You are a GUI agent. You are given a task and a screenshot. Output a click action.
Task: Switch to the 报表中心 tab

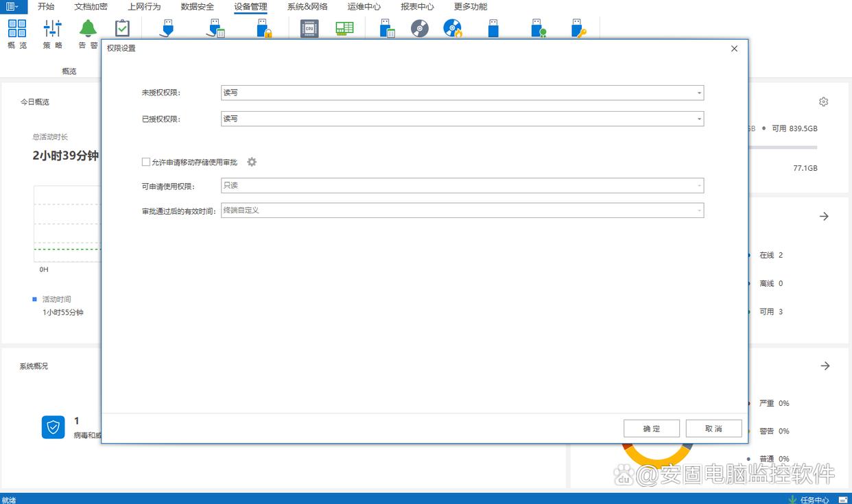coord(417,7)
